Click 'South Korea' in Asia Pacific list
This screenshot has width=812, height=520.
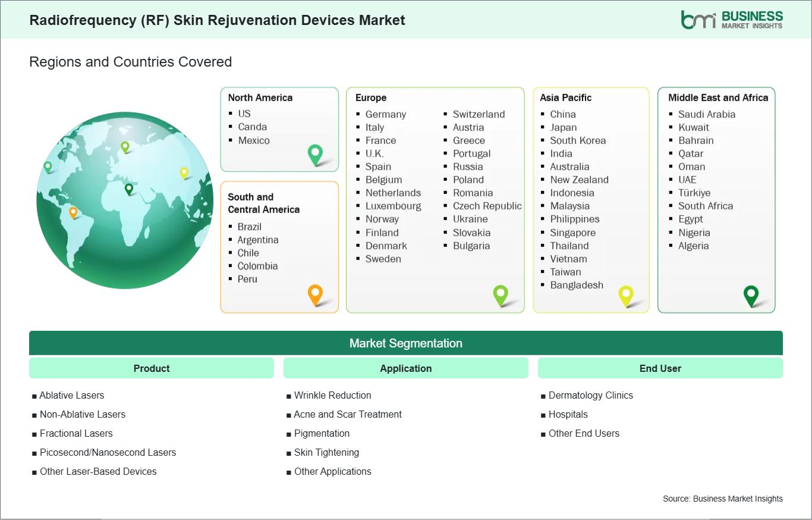(x=578, y=140)
